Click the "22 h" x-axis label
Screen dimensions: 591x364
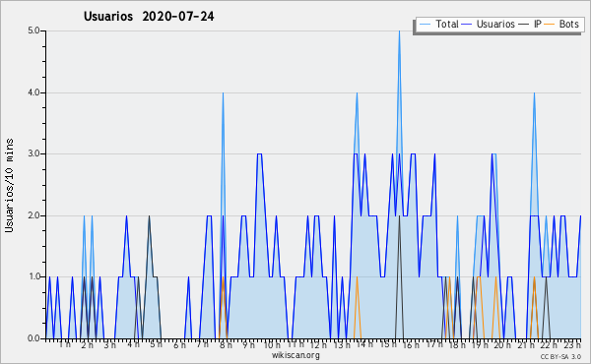[549, 345]
